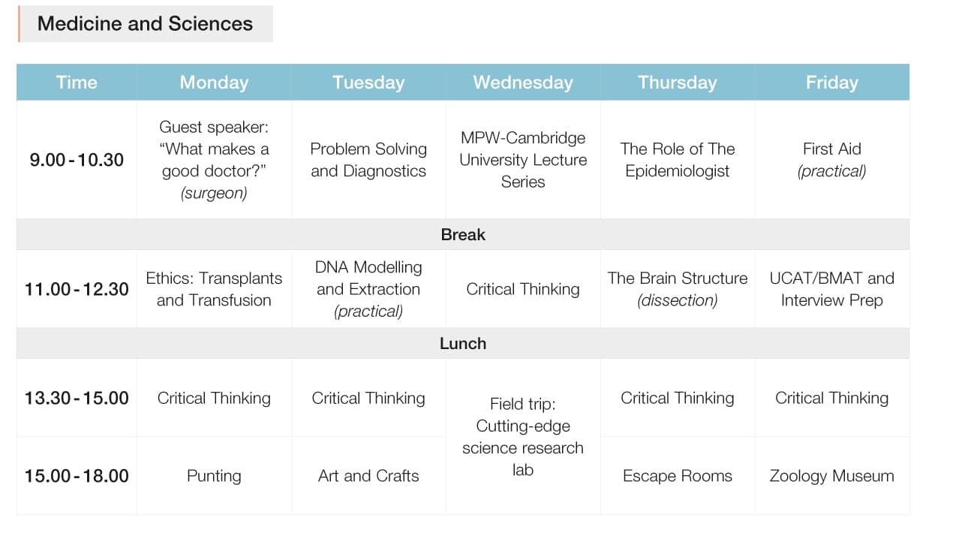Select the Thursday column header
The image size is (980, 545).
(678, 83)
